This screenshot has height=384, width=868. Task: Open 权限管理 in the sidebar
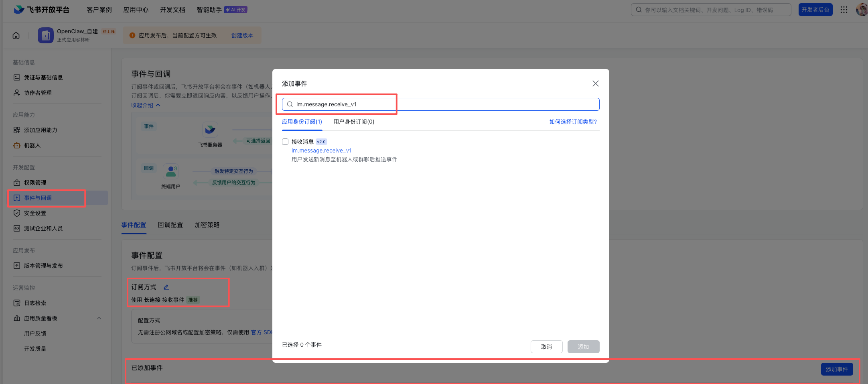(x=35, y=183)
